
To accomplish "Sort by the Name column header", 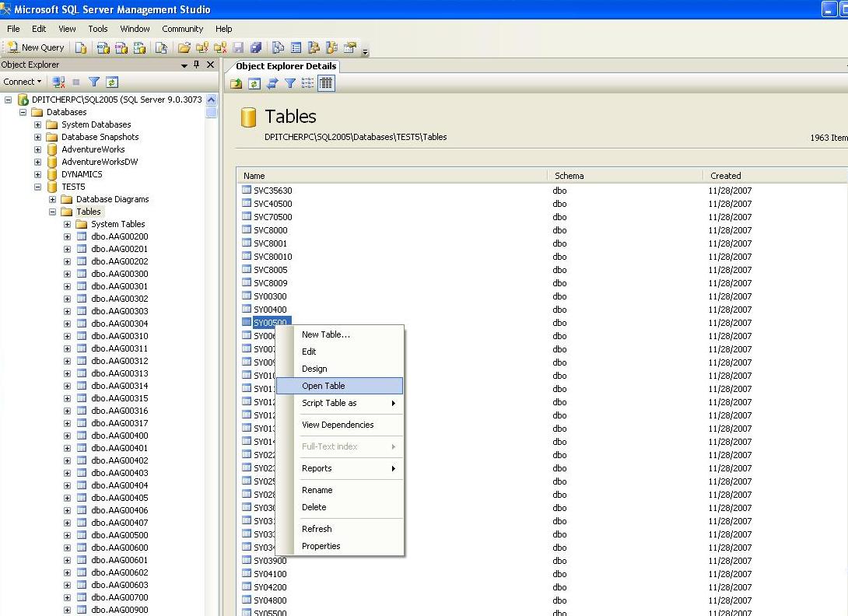I will click(x=391, y=176).
